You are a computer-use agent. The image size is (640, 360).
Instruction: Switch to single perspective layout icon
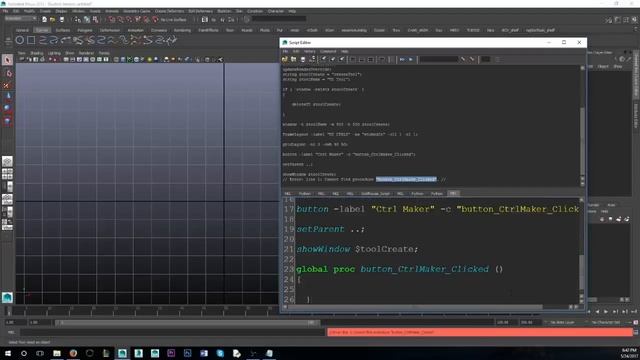pos(7,161)
